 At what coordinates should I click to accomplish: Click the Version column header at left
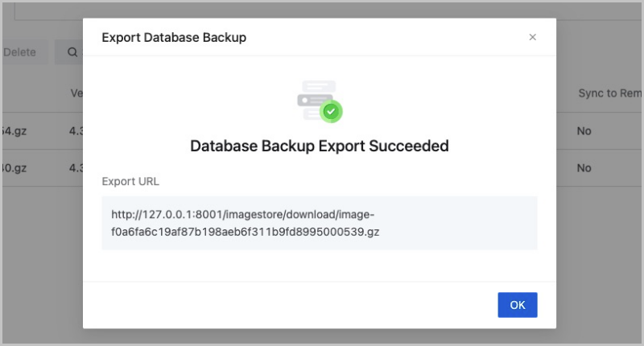[x=77, y=93]
